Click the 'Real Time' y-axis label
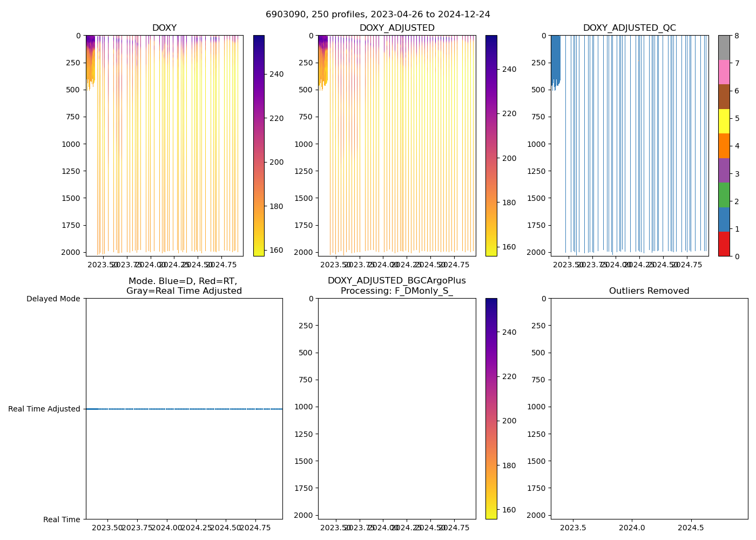This screenshot has width=756, height=540. [x=62, y=519]
